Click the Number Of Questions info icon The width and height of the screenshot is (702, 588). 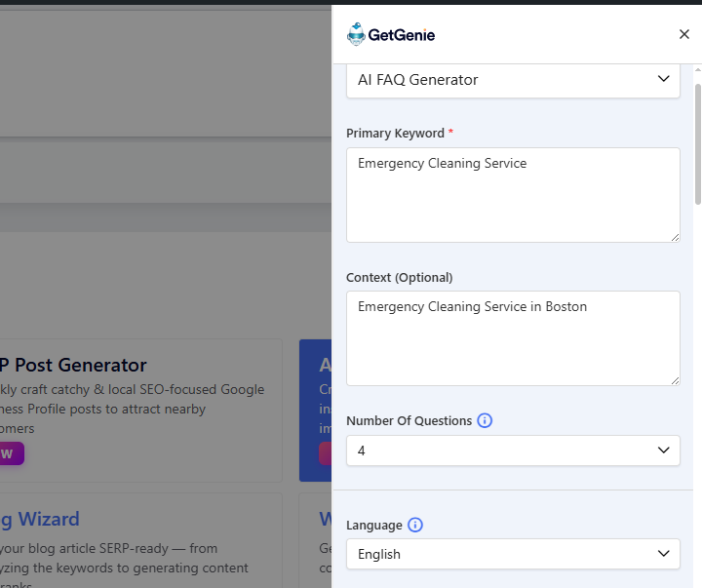point(485,421)
